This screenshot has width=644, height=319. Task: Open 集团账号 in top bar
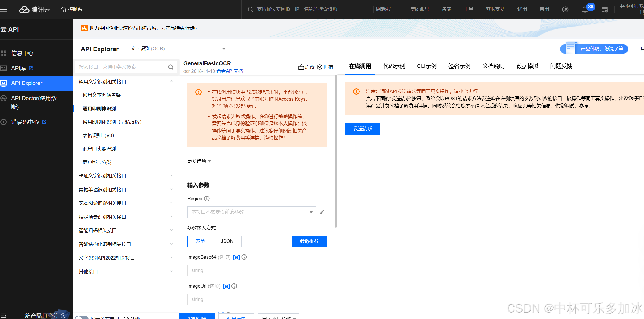[x=419, y=9]
